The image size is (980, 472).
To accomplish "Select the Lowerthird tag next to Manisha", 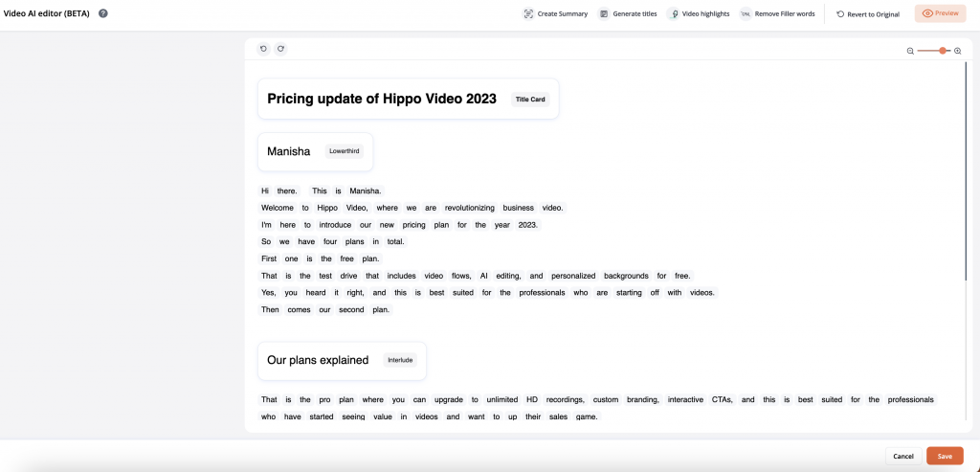I will pos(345,151).
